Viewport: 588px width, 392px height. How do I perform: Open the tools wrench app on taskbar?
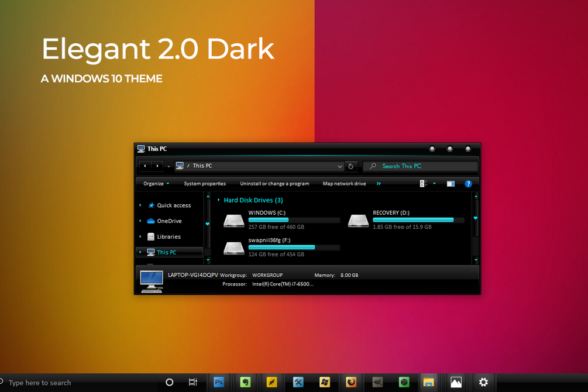pyautogui.click(x=298, y=382)
